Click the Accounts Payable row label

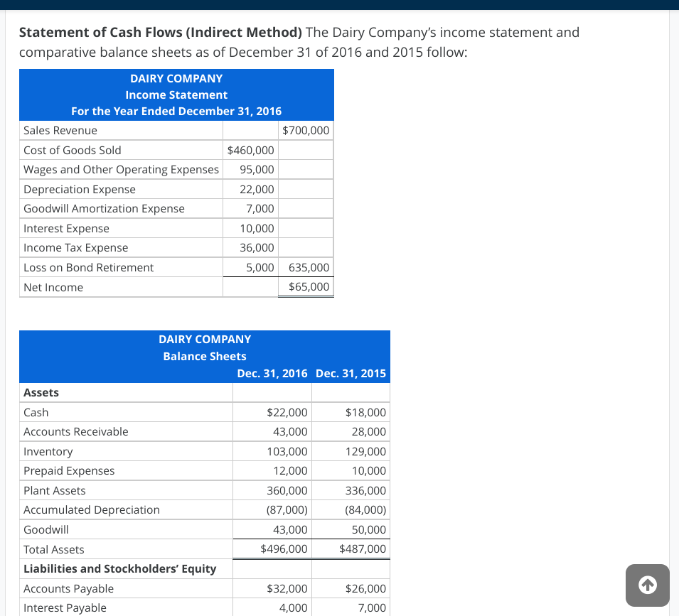(68, 589)
